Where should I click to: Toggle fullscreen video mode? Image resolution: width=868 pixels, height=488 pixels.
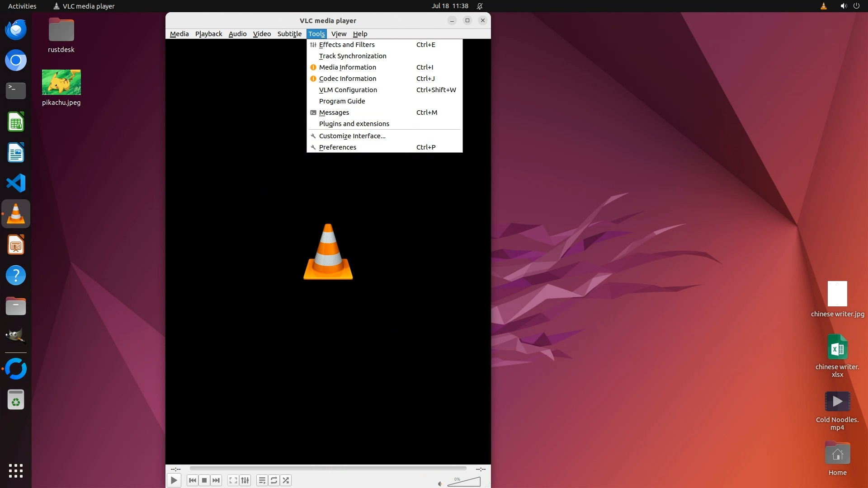pyautogui.click(x=233, y=480)
